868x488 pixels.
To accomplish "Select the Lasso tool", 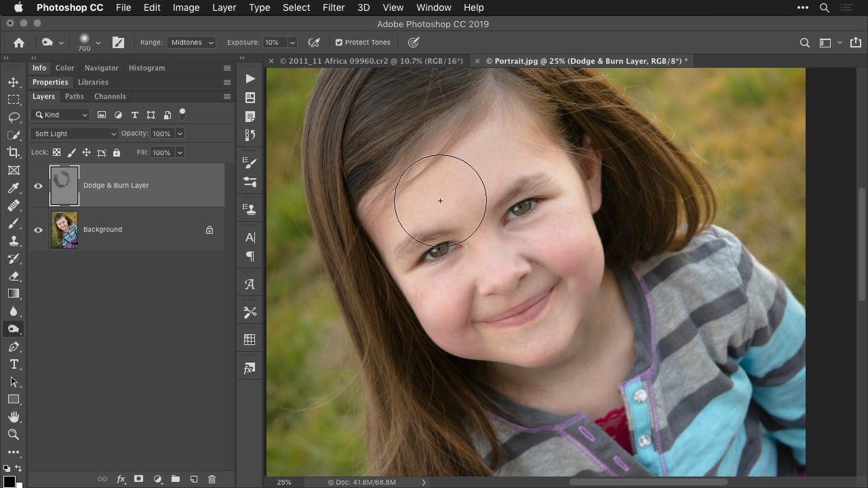I will [x=14, y=117].
